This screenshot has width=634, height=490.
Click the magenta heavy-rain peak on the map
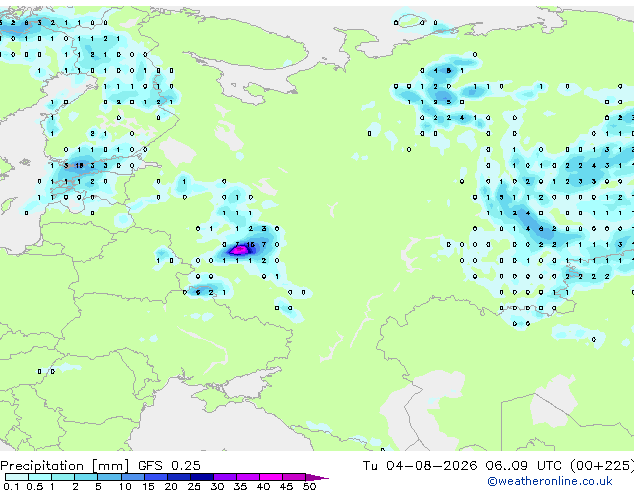pos(239,251)
